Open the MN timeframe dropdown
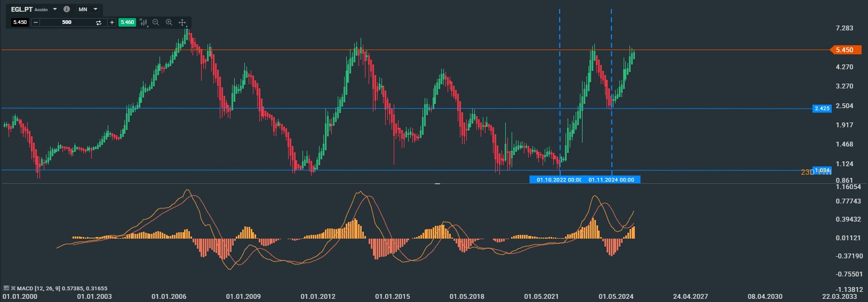 pyautogui.click(x=88, y=9)
